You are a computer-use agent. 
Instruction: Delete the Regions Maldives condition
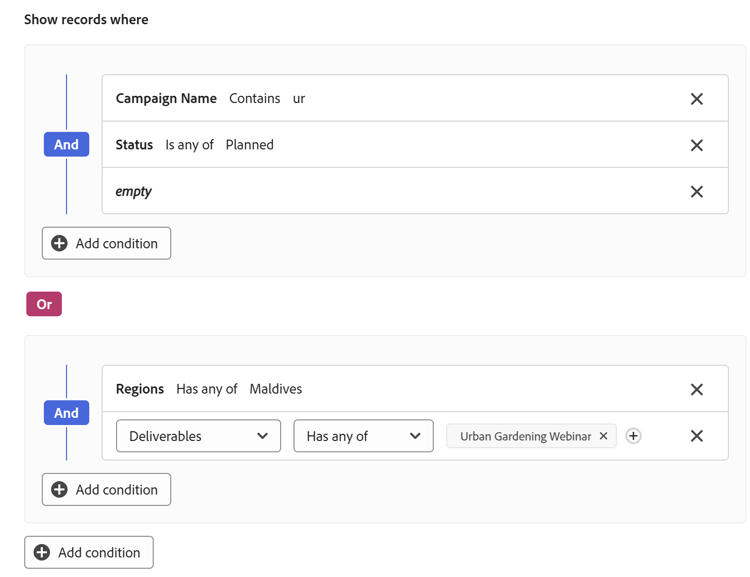697,389
